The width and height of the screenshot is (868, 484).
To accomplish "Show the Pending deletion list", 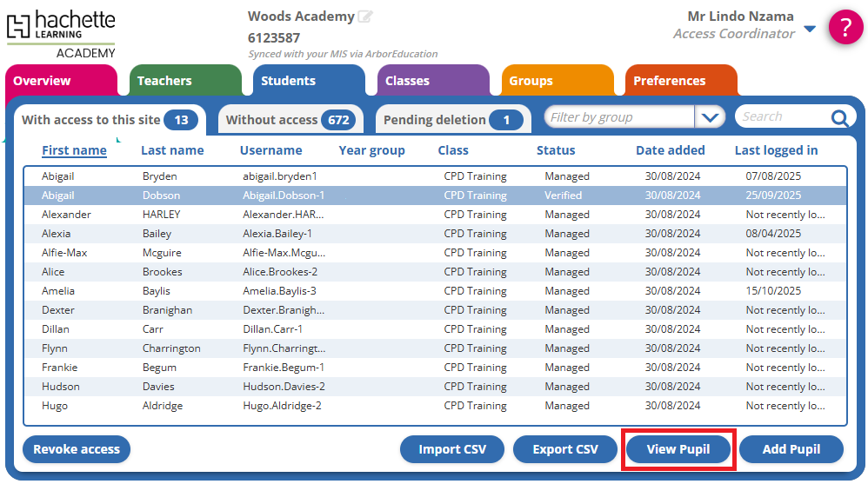I will tap(452, 120).
